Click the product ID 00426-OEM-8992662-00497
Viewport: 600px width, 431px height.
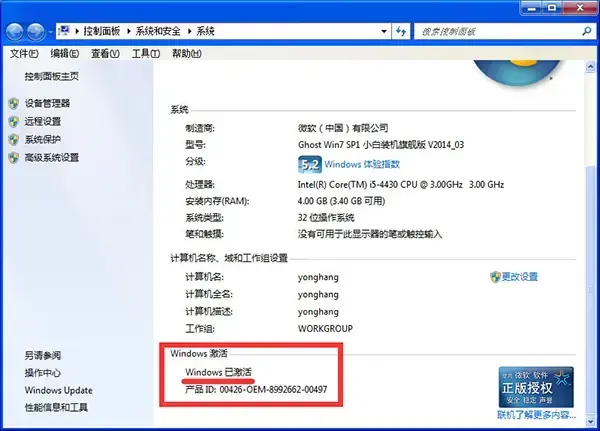point(273,390)
